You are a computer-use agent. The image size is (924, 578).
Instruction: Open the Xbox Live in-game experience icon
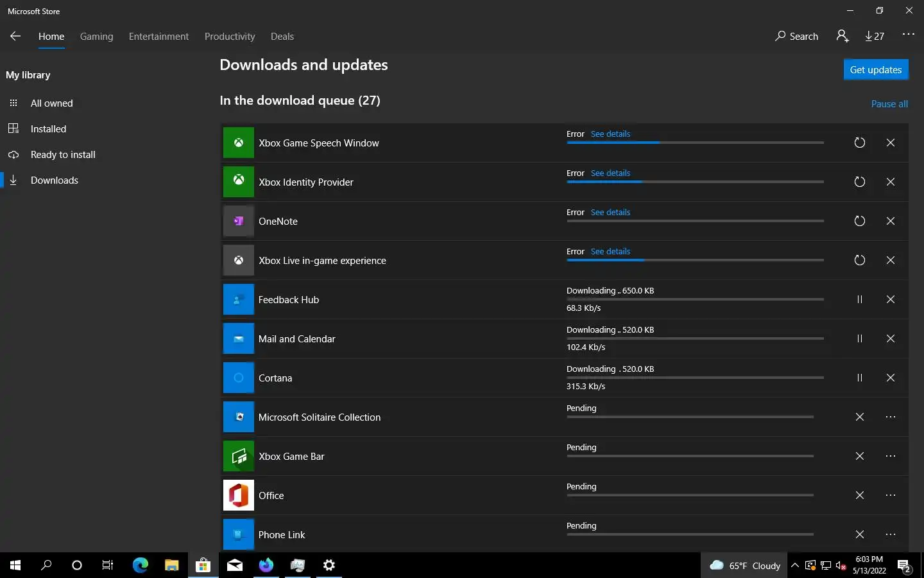click(239, 260)
